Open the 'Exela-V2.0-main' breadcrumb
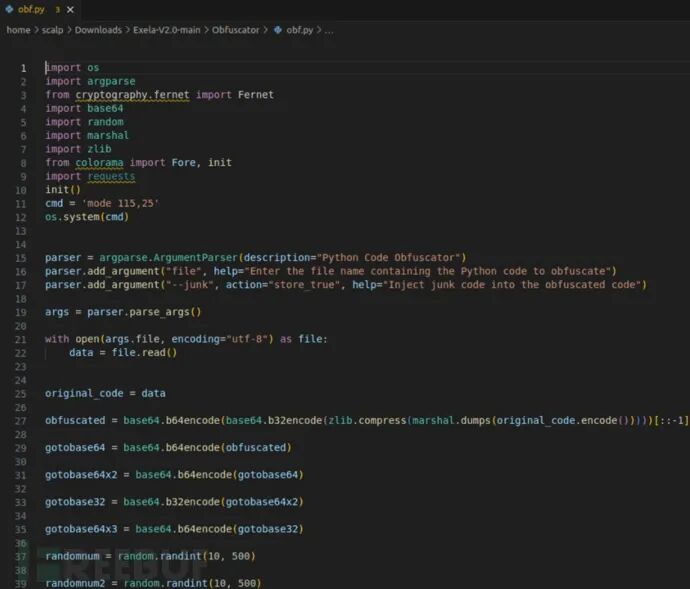This screenshot has width=690, height=589. pyautogui.click(x=166, y=30)
